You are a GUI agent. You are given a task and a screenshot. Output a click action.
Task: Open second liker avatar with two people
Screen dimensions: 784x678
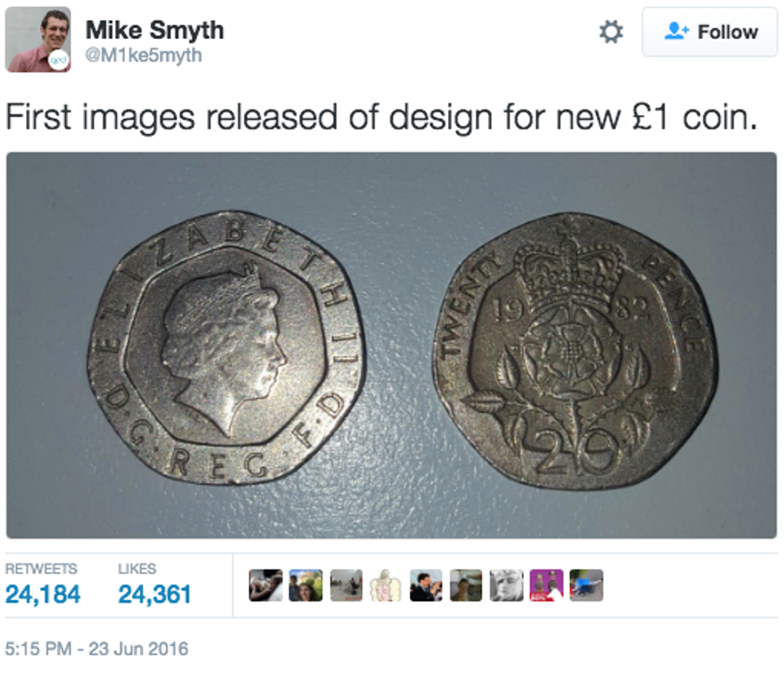pyautogui.click(x=306, y=585)
